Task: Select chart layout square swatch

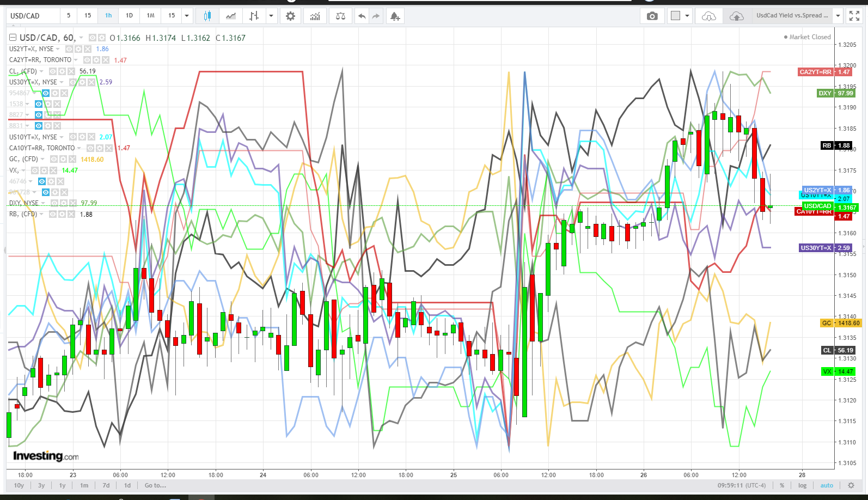Action: [676, 16]
